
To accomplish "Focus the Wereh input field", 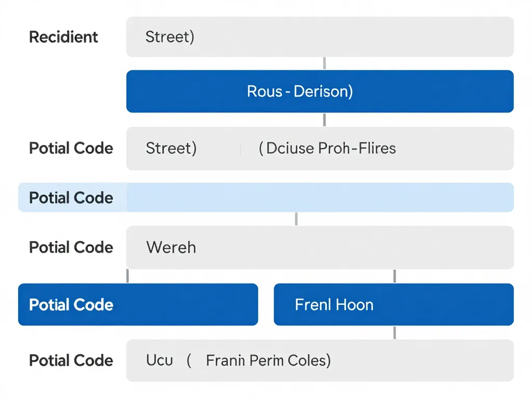I will coord(320,247).
